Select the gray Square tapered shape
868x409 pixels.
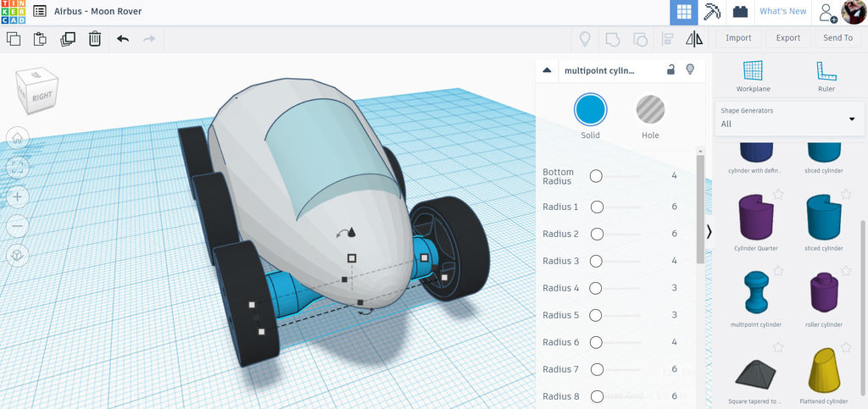[755, 373]
